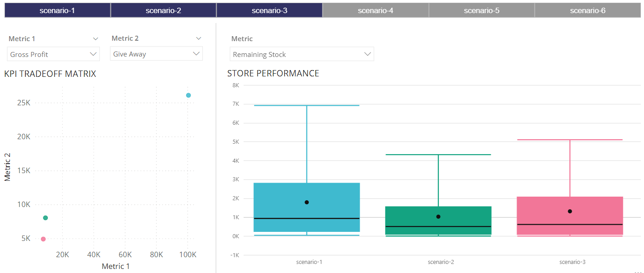The image size is (644, 273).
Task: Enable the scenario-4 slicer button
Action: coord(376,10)
